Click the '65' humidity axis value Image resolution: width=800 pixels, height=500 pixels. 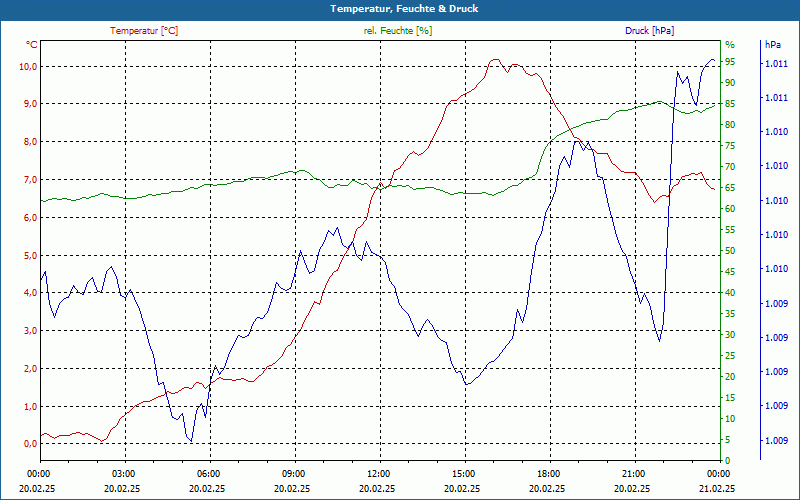(730, 188)
